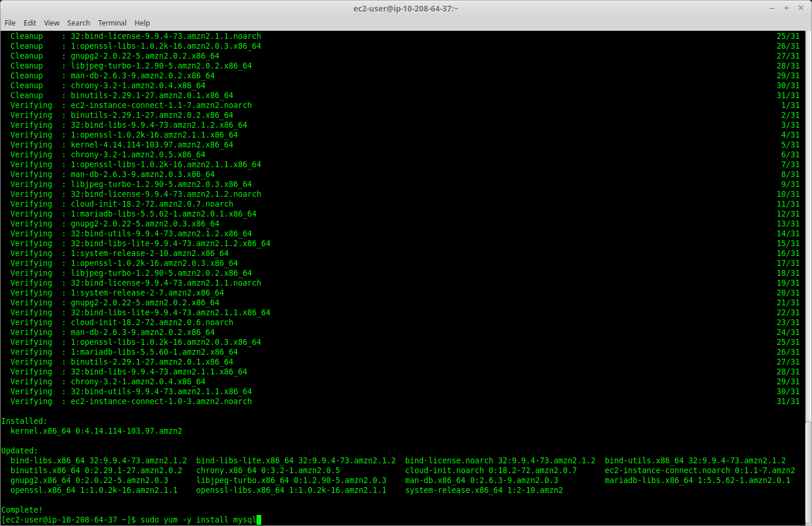812x526 pixels.
Task: Click the 'Updated:' heading text
Action: click(20, 451)
